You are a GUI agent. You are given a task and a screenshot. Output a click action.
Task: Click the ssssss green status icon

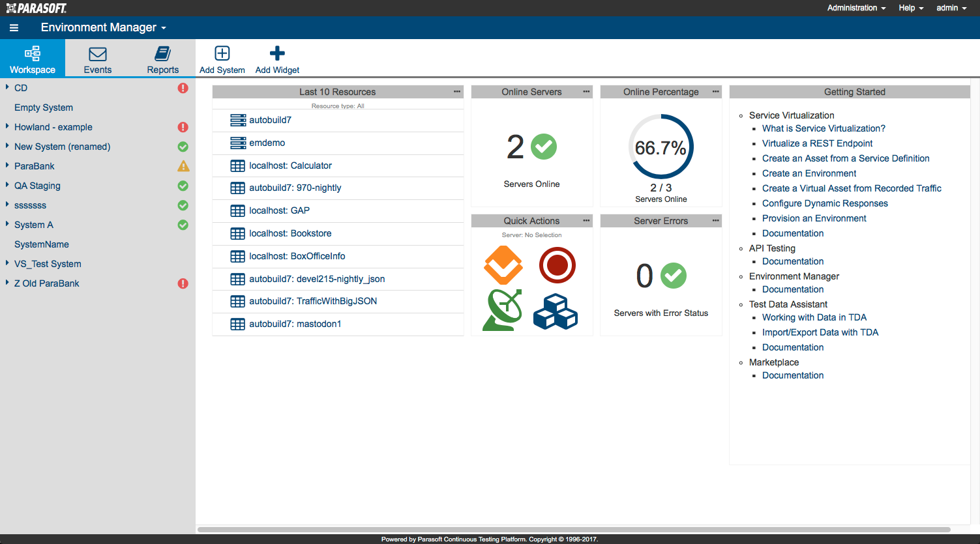click(x=183, y=205)
